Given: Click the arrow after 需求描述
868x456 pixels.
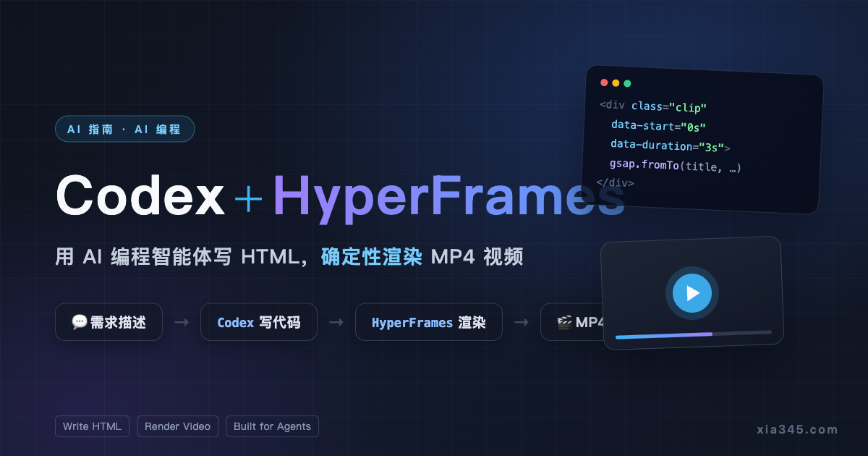Looking at the screenshot, I should [182, 322].
